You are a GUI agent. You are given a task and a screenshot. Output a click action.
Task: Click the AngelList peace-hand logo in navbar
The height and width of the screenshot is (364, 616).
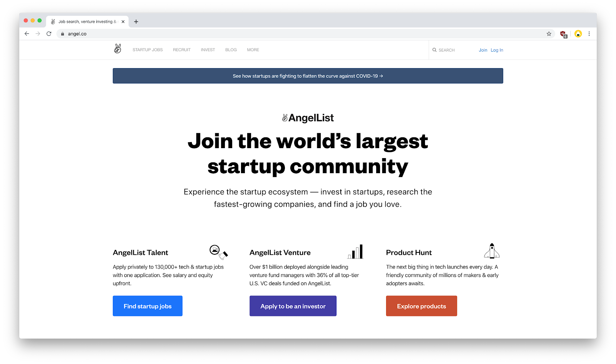pos(118,49)
